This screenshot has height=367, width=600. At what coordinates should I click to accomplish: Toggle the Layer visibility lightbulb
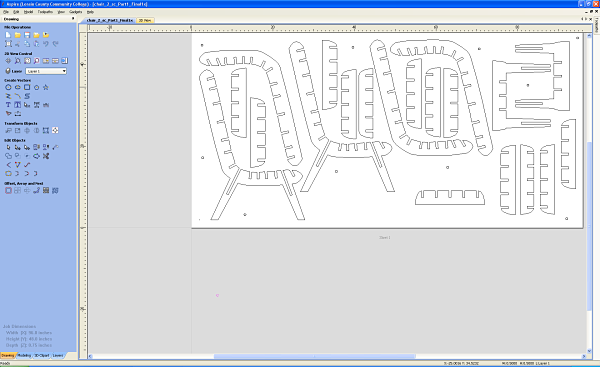point(8,71)
